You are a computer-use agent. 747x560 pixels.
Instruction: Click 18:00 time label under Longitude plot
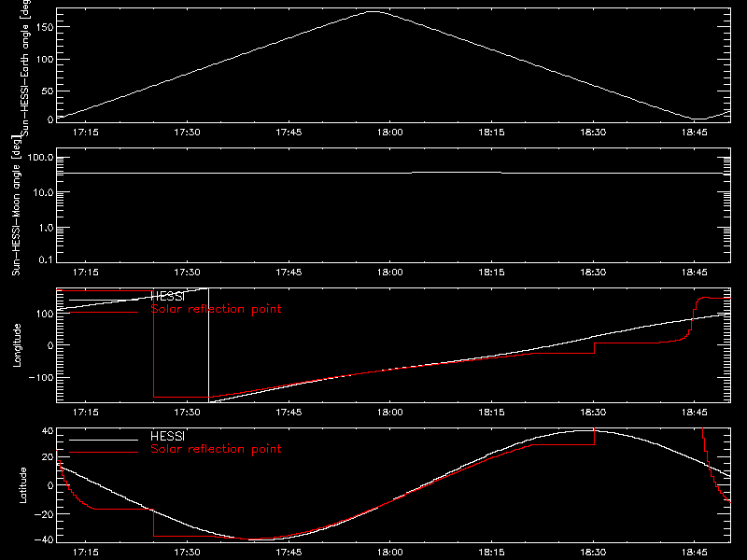pos(389,412)
